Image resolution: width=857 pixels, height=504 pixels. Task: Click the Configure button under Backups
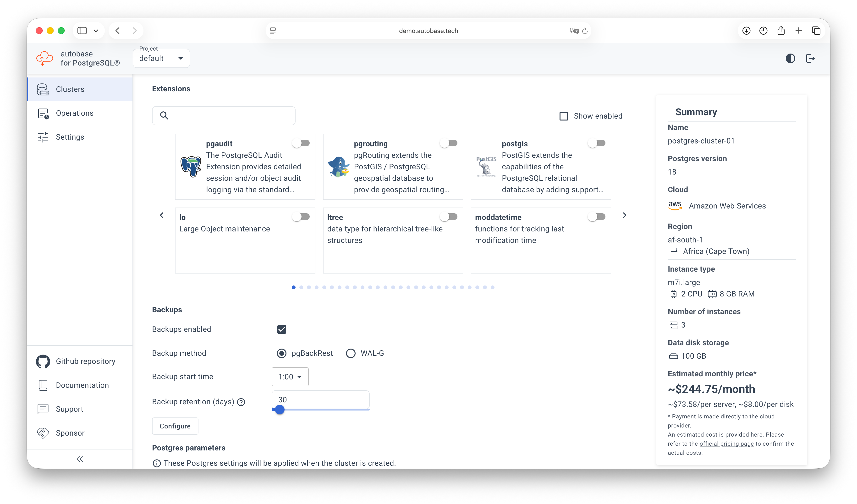pos(175,426)
